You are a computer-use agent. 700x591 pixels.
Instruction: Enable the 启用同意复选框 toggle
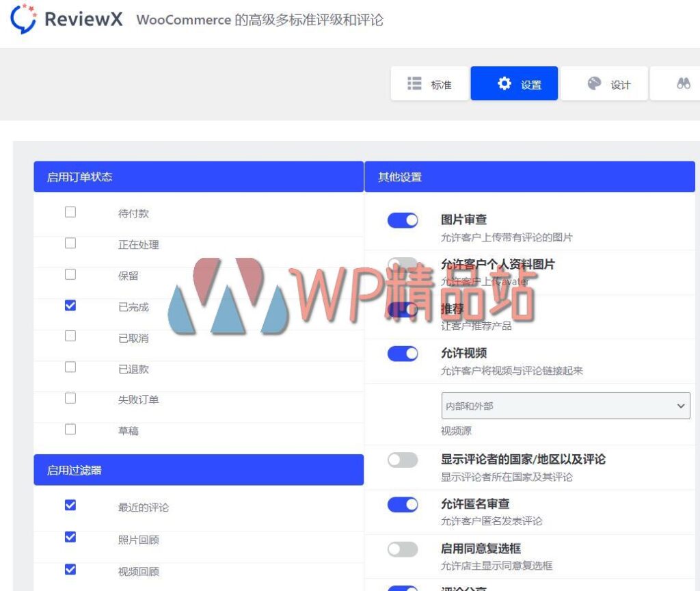point(402,548)
